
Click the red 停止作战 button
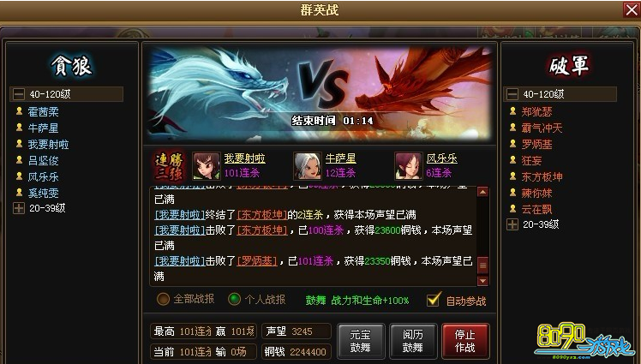[x=465, y=341]
